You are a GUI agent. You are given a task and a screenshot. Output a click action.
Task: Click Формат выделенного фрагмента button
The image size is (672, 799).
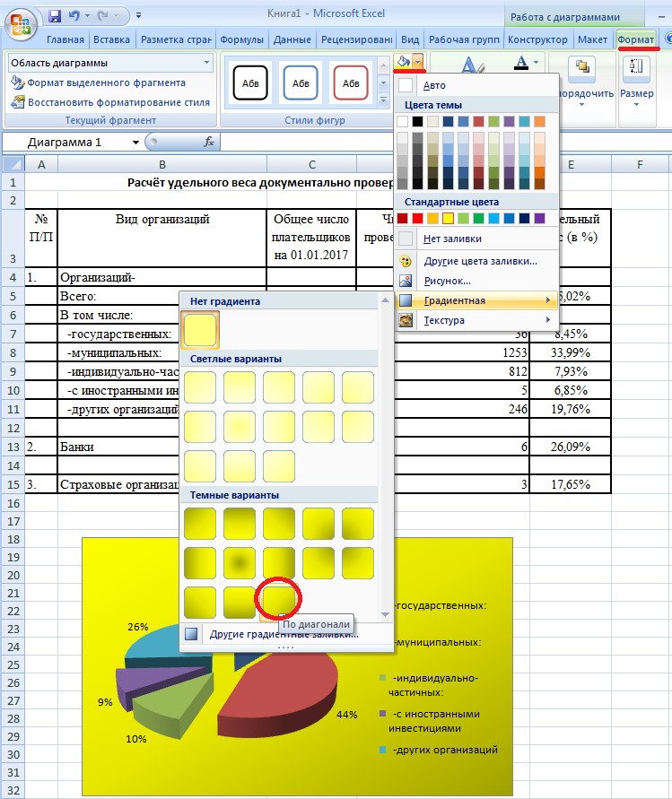(x=98, y=83)
